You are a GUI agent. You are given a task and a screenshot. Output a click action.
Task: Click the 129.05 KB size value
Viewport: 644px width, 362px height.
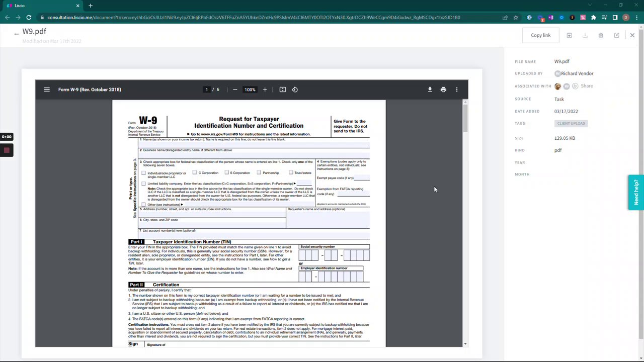click(x=565, y=138)
